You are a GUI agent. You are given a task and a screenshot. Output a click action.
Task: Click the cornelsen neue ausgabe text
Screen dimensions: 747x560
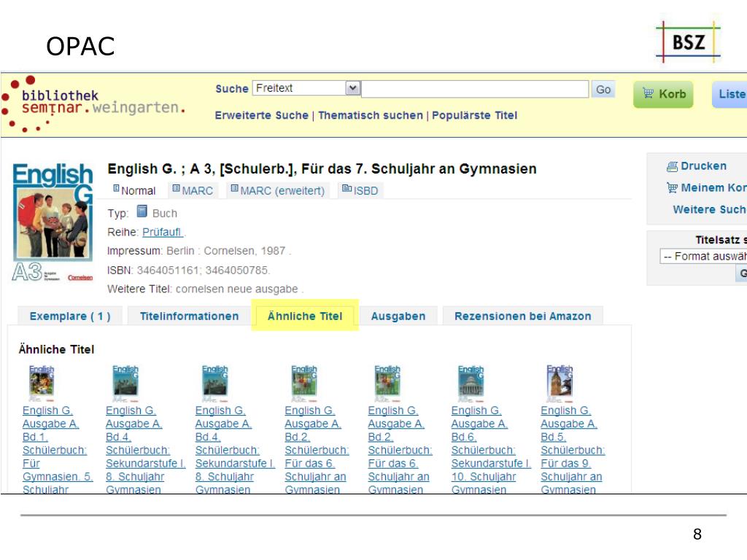(237, 289)
